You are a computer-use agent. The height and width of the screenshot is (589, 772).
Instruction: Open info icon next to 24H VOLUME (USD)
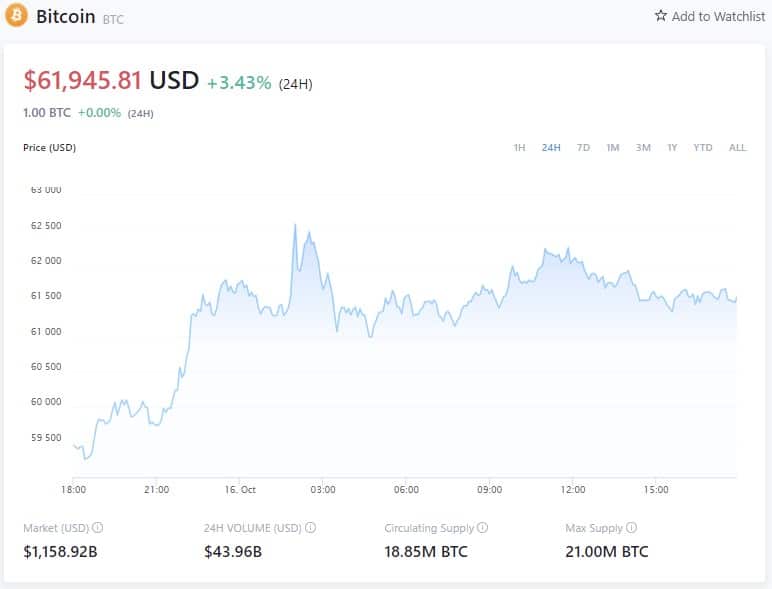point(310,527)
